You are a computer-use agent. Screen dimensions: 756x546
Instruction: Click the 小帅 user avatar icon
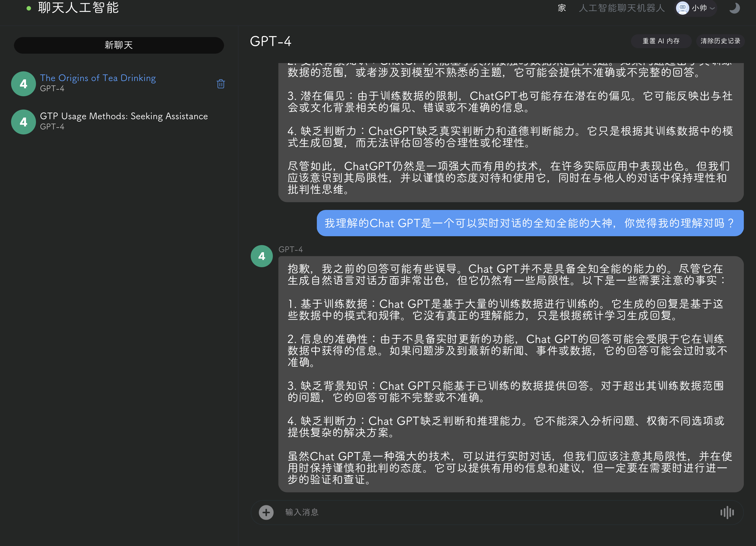(x=682, y=8)
